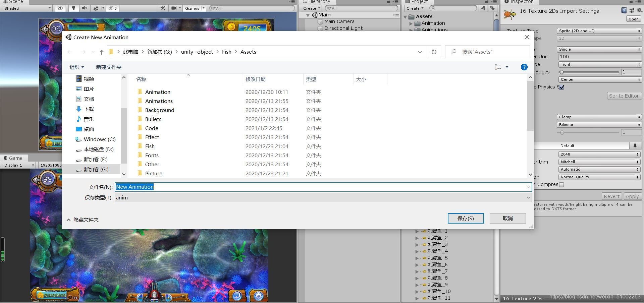Expand the address bar history dropdown
The width and height of the screenshot is (644, 303).
click(x=420, y=52)
